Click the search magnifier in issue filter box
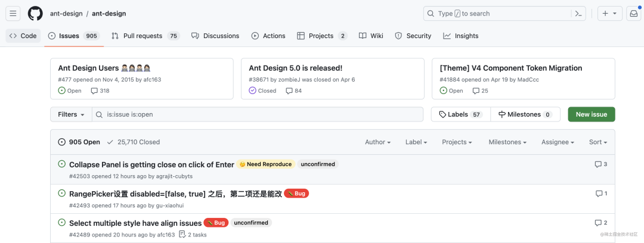 tap(99, 114)
